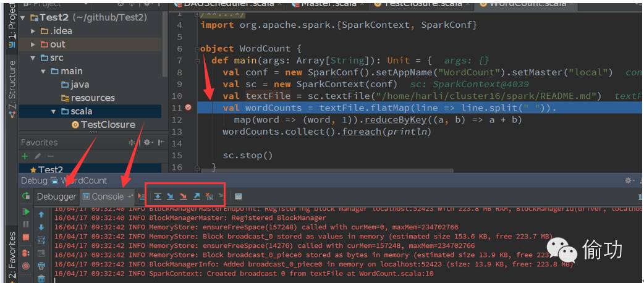The width and height of the screenshot is (644, 283).
Task: Collapse the scala folder
Action: 53,111
